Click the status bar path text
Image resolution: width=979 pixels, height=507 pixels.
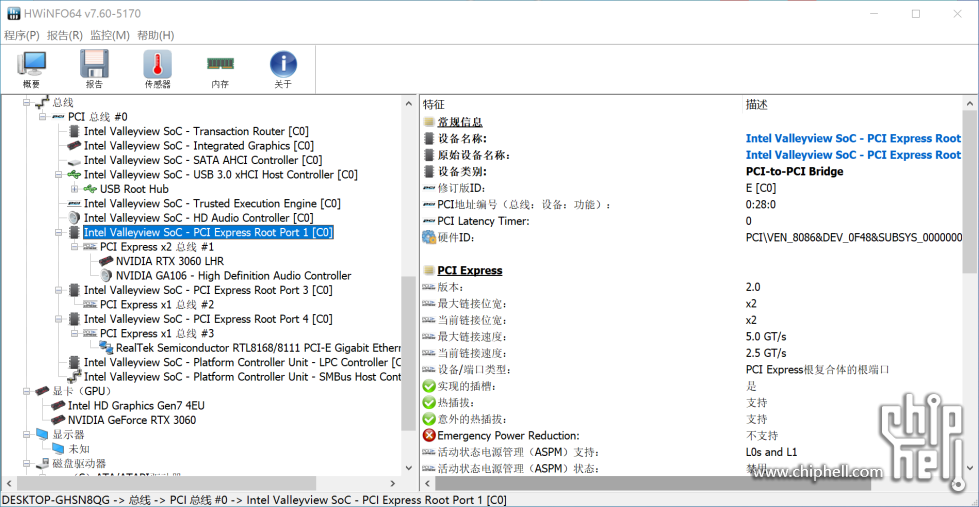(x=254, y=500)
